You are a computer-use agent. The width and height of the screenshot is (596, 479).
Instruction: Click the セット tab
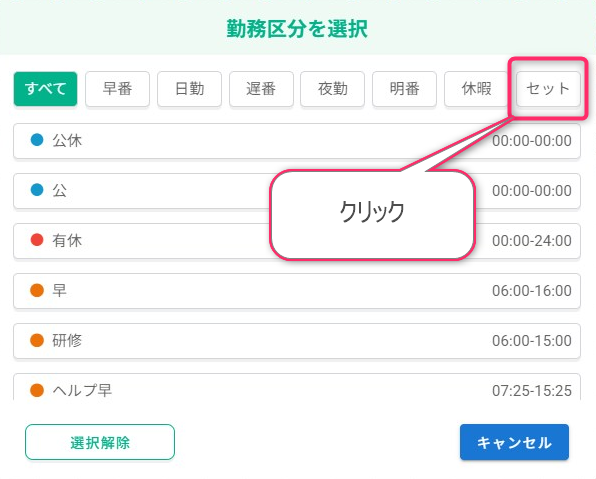pos(548,89)
